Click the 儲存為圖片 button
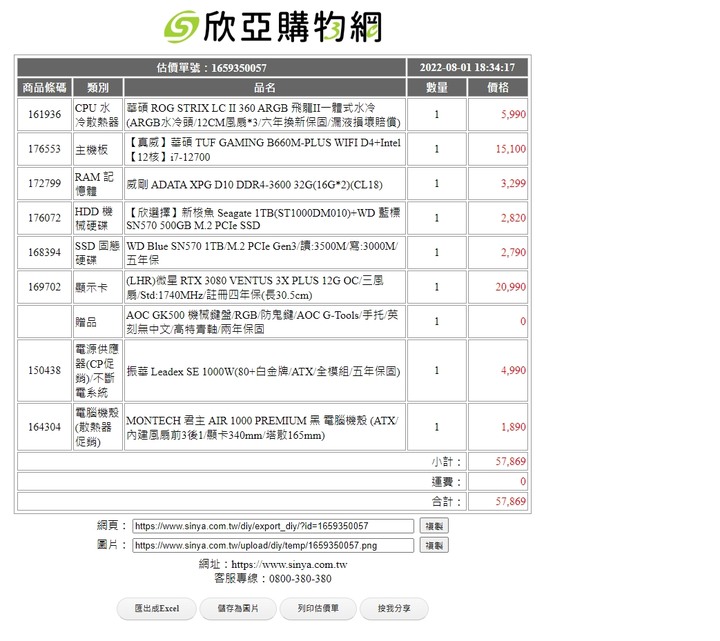 pos(238,608)
